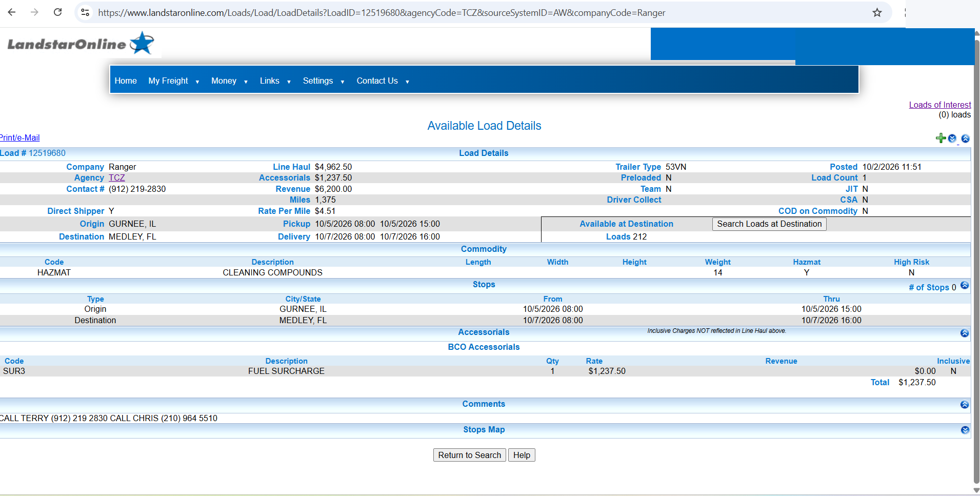Click the CALL TERRY comments line
980x496 pixels.
(x=109, y=418)
